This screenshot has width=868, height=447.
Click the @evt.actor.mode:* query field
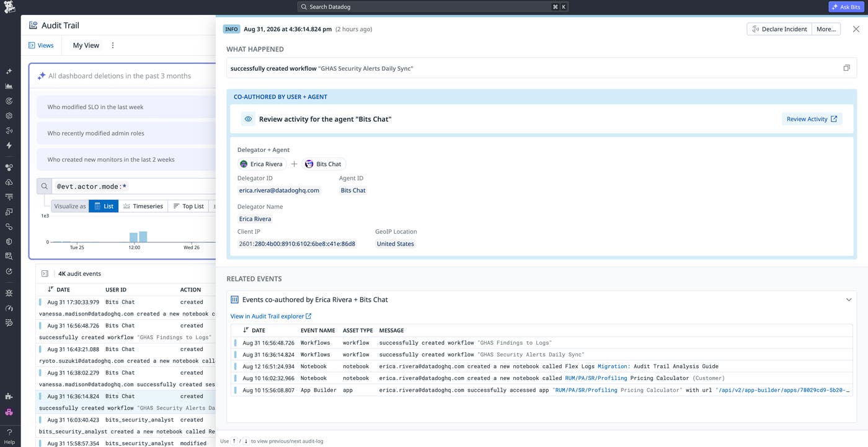[134, 186]
